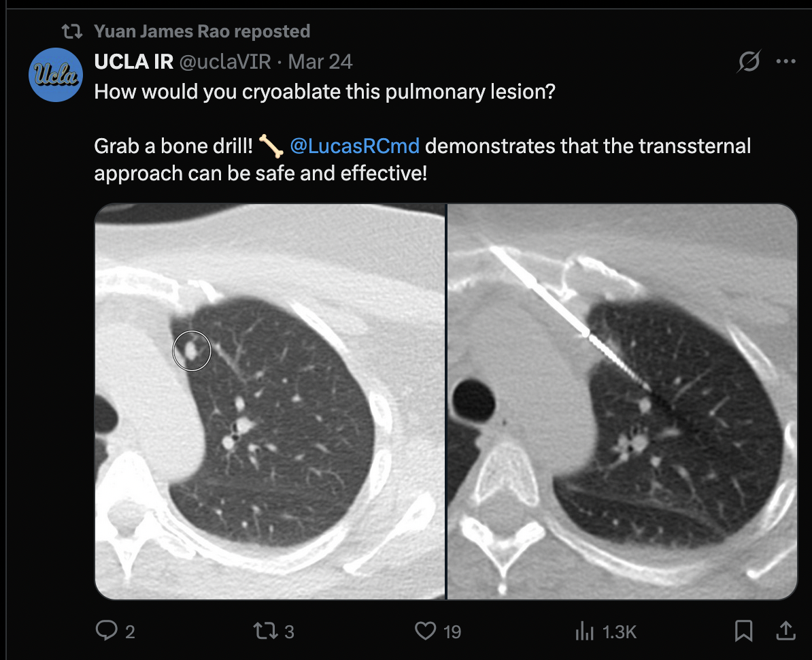Viewport: 812px width, 660px height.
Task: Open 'Yuan James Rao reposted' link
Action: coord(202,31)
